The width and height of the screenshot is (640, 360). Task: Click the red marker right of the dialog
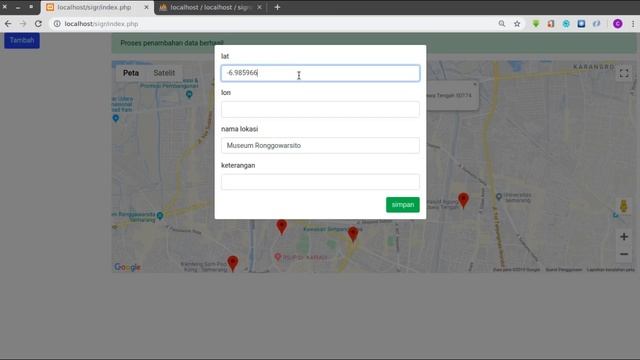463,200
